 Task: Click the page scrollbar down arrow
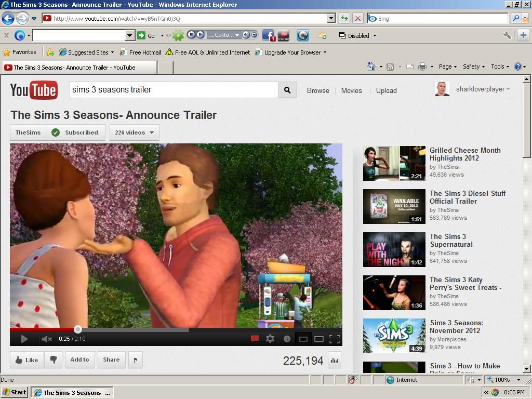click(527, 369)
